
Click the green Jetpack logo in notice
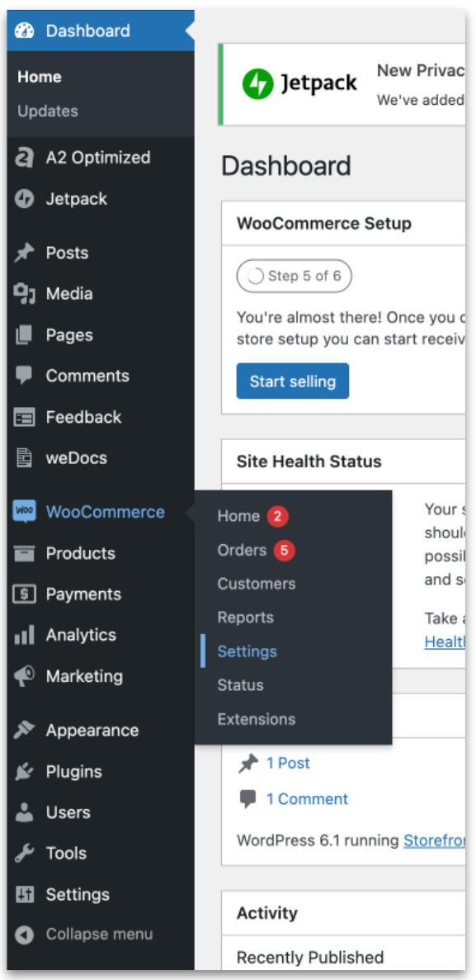[258, 83]
